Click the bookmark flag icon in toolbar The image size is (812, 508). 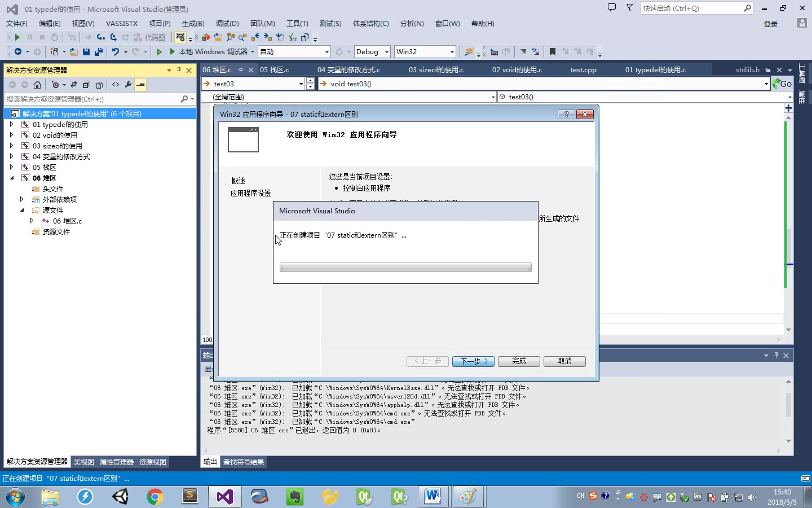click(553, 51)
